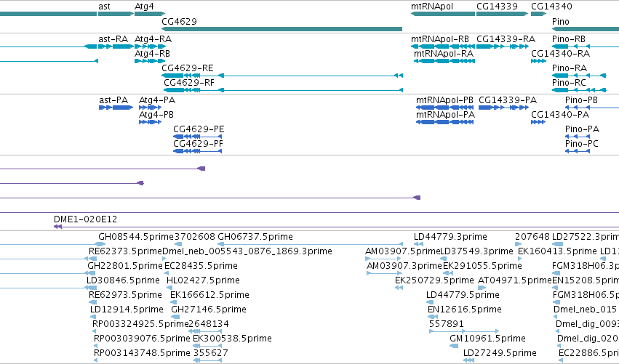Select transcript CG14340-RA

[x=538, y=61]
